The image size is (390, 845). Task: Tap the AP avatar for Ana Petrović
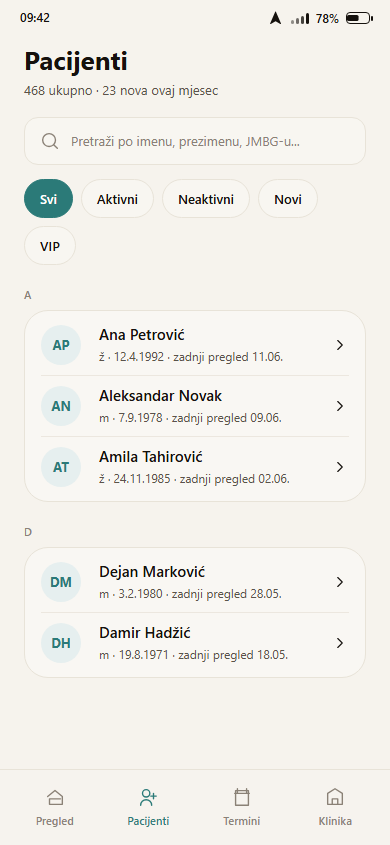(x=61, y=345)
